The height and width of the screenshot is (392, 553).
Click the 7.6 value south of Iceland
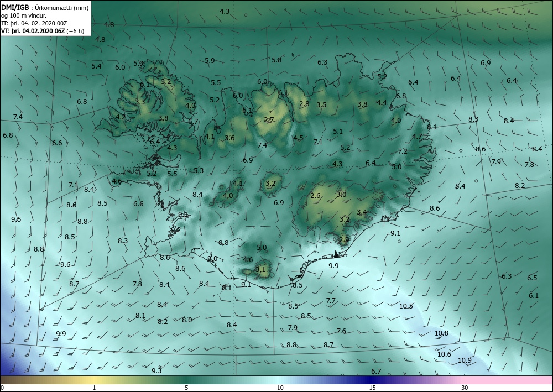(341, 331)
